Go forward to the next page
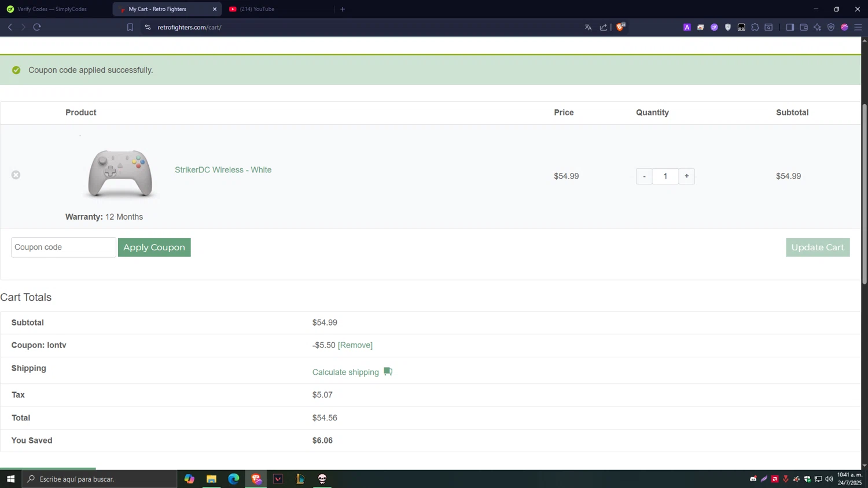This screenshot has width=868, height=488. [23, 27]
